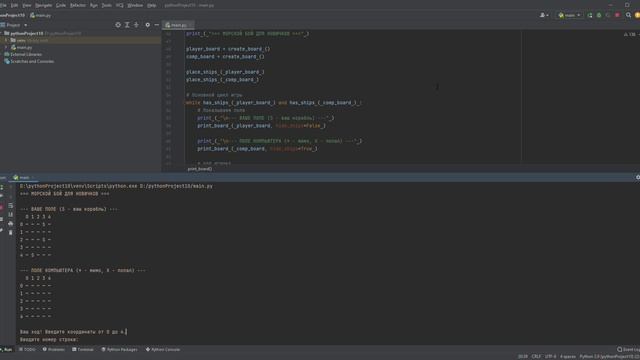Toggle Soft-Wrap icon in Run panel
Screen dimensions: 640x360
(x=11, y=206)
